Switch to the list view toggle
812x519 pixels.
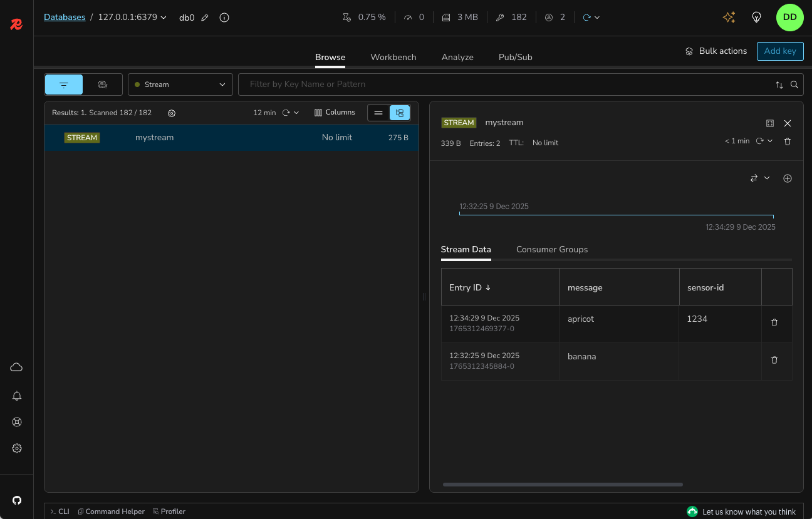click(x=378, y=113)
